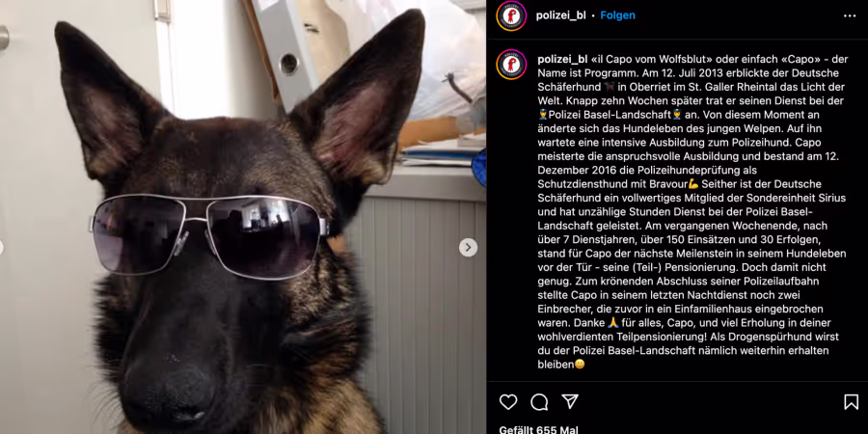The image size is (868, 434).
Task: Go to previous photo arrow at left edge
Action: pos(1,248)
